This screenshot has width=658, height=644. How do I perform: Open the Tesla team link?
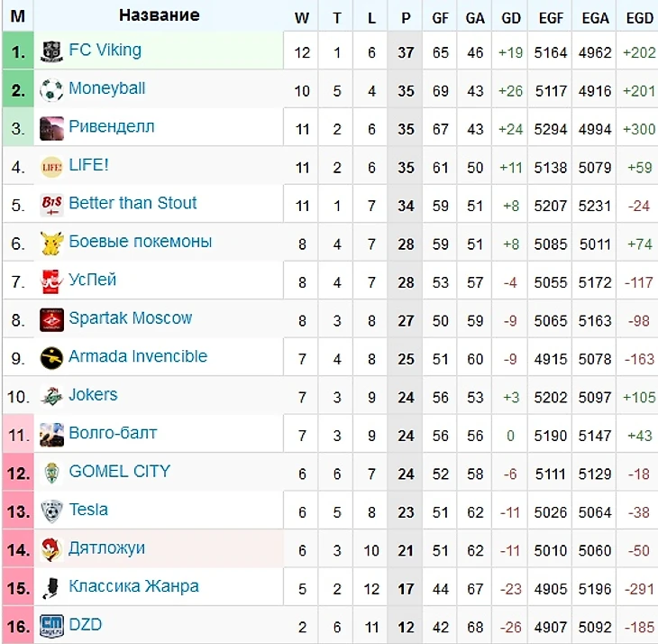88,510
